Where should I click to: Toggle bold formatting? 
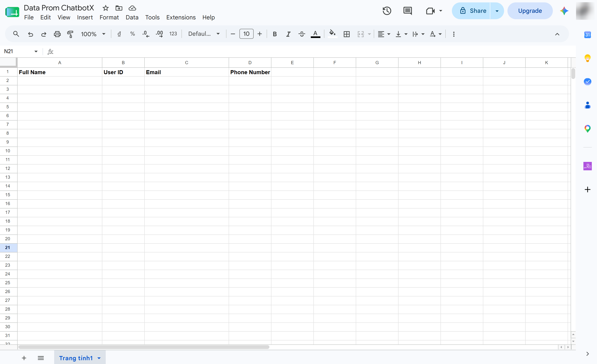pos(274,34)
